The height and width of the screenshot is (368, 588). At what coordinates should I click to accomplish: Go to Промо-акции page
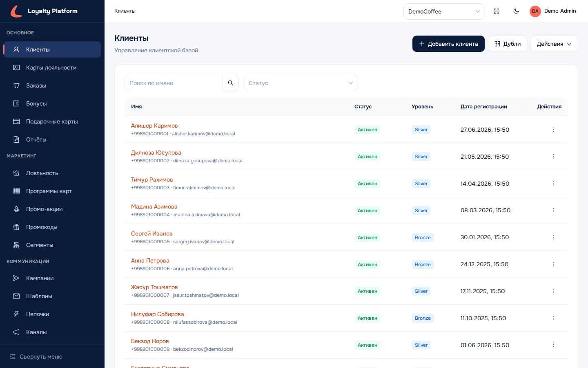coord(52,209)
